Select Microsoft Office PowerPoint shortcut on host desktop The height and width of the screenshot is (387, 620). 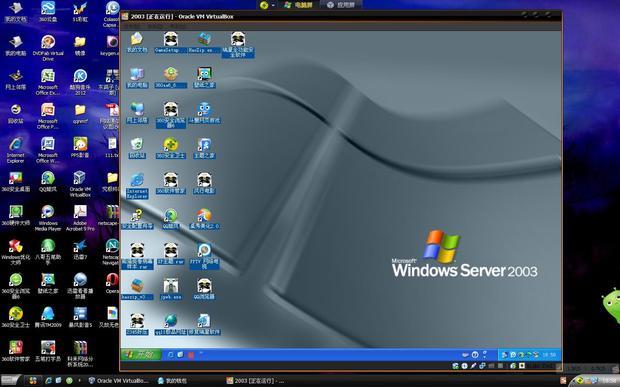(x=48, y=116)
